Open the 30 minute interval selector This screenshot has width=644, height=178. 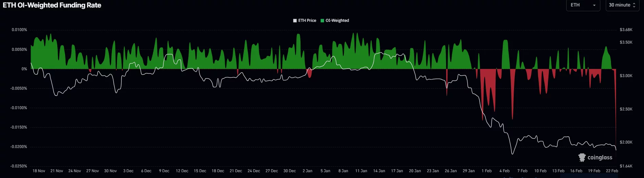(x=622, y=5)
